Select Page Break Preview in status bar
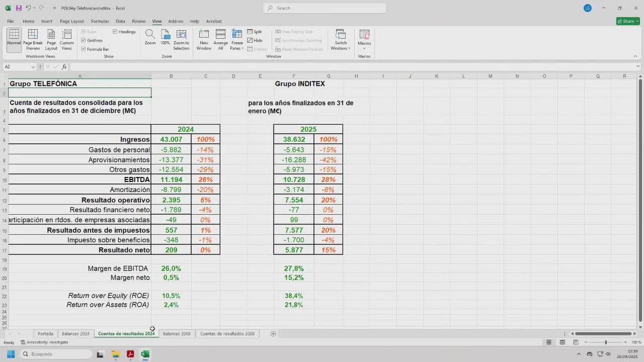The width and height of the screenshot is (644, 362). (x=575, y=342)
